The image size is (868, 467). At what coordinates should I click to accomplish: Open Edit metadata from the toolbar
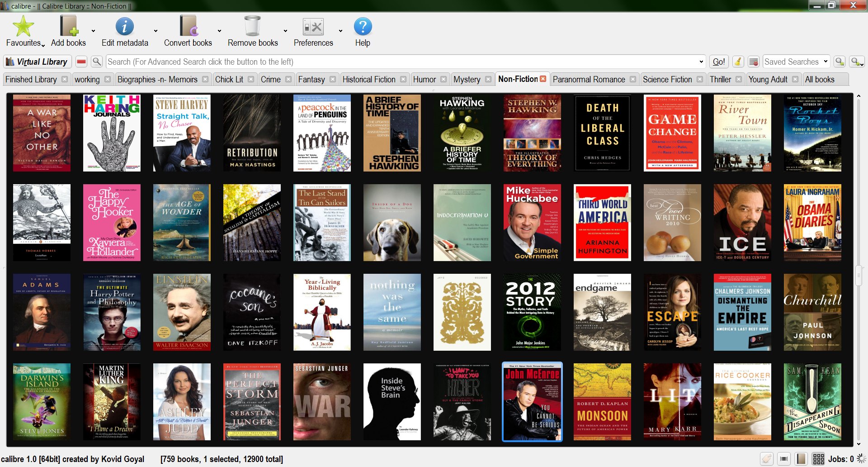(124, 27)
